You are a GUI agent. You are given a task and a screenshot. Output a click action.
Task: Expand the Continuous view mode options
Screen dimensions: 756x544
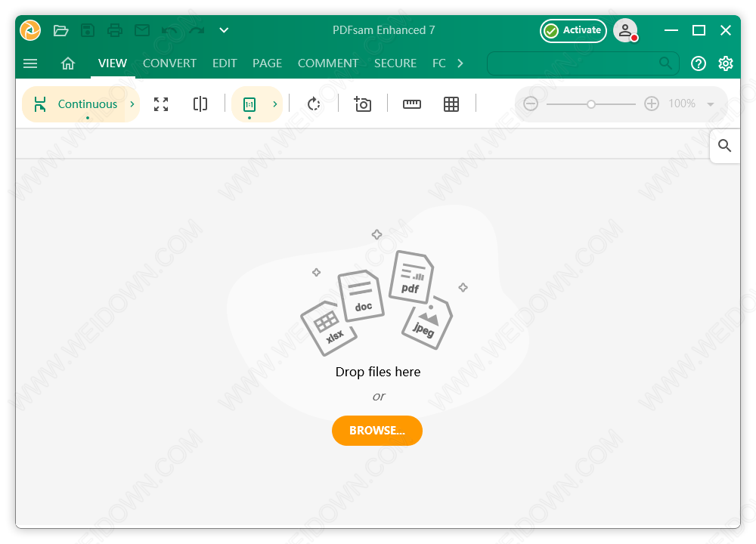click(x=132, y=104)
